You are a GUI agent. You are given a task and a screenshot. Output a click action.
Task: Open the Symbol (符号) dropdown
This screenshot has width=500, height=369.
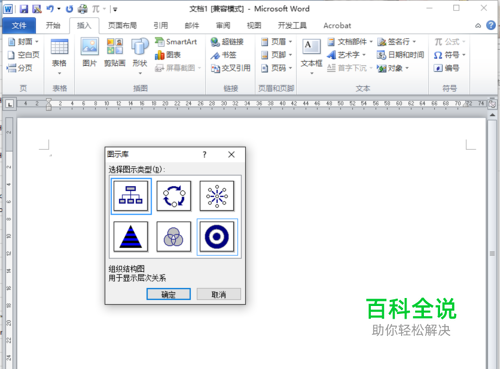point(449,55)
